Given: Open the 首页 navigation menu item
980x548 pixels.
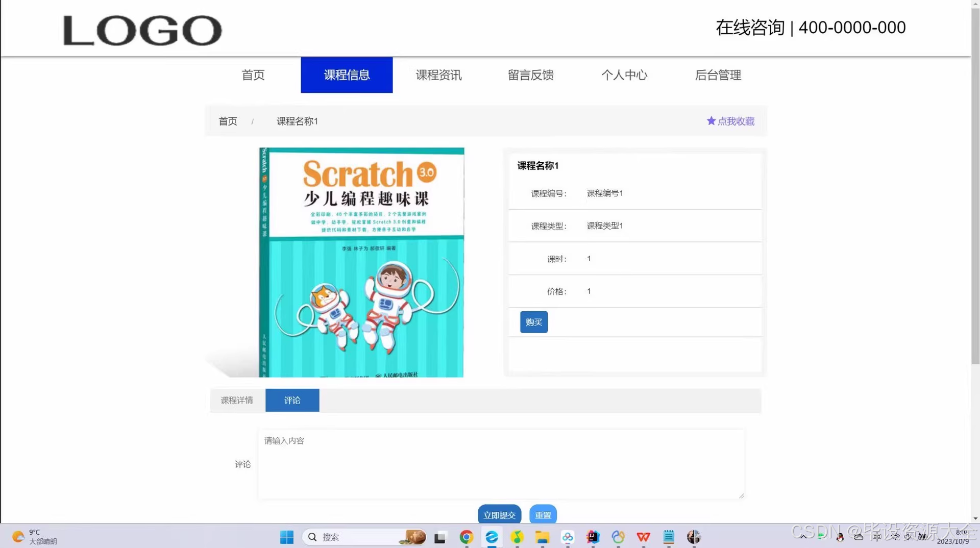Looking at the screenshot, I should click(253, 75).
